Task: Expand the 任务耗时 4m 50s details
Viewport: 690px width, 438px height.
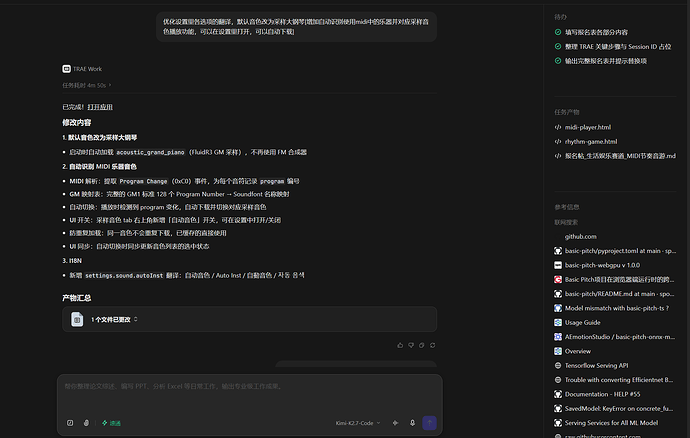Action: (x=87, y=85)
